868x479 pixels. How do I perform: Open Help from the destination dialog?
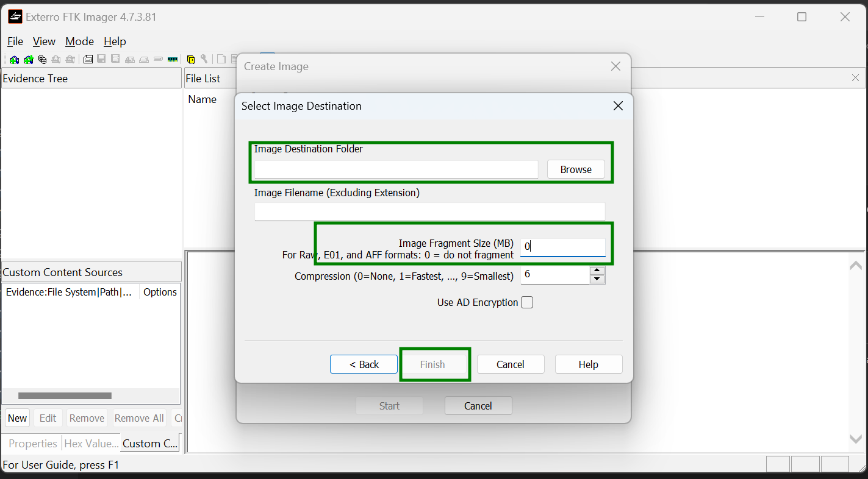pyautogui.click(x=589, y=364)
